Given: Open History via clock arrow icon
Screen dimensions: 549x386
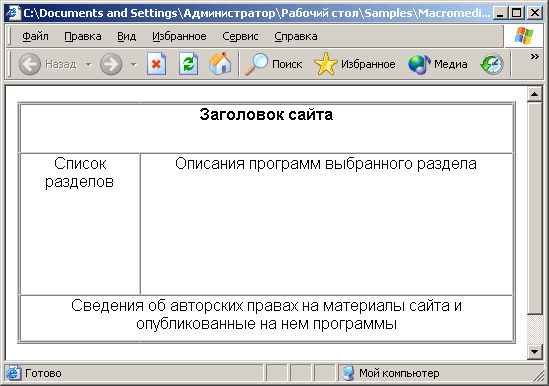Looking at the screenshot, I should click(492, 64).
